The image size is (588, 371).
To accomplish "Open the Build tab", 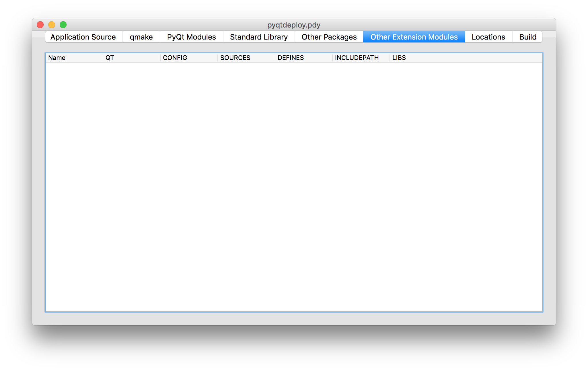I will [528, 37].
